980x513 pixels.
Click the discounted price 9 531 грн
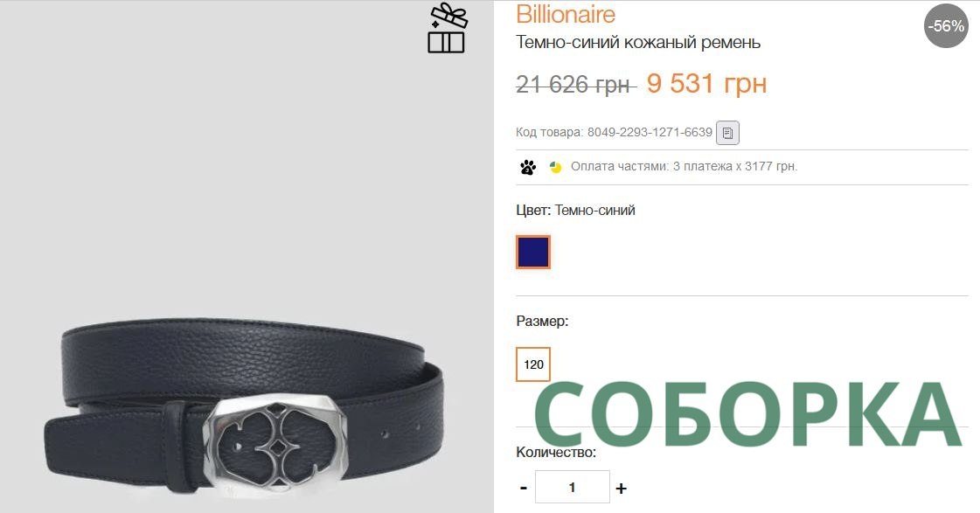tap(706, 84)
